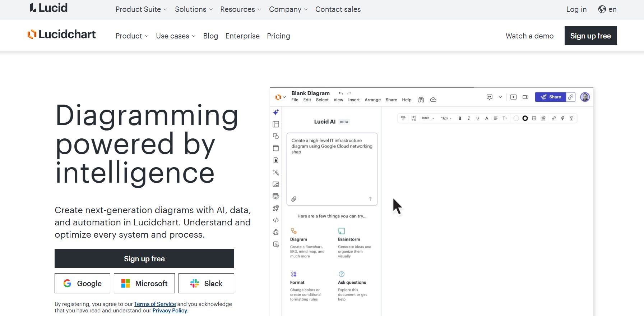Click into the Lucid AI prompt text box

[332, 169]
